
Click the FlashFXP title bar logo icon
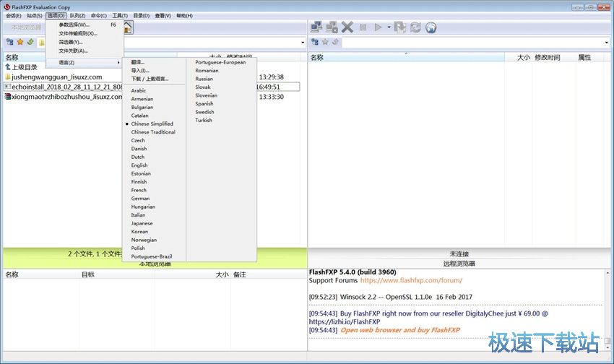(7, 6)
